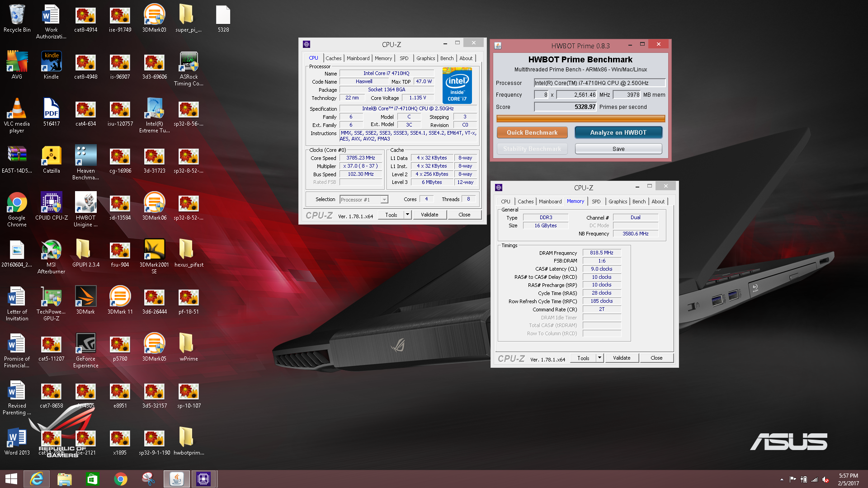Open Intel Extreme Tuning Utility shortcut
Viewport: 868px width, 488px height.
(155, 115)
